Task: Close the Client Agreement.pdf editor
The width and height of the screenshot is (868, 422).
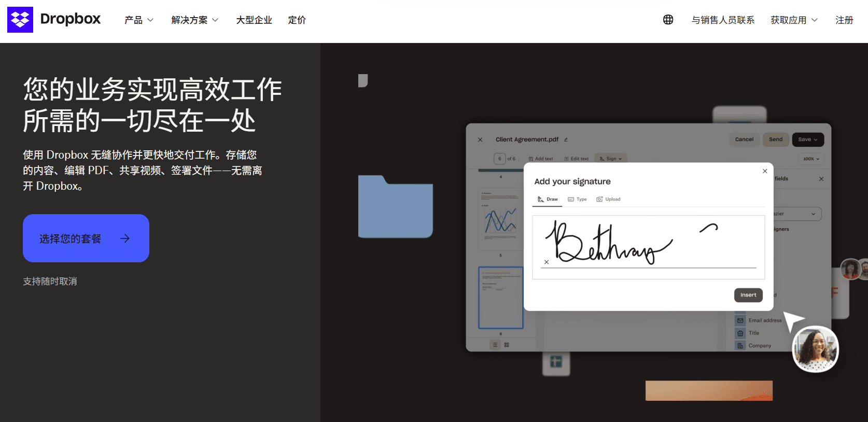Action: 480,139
